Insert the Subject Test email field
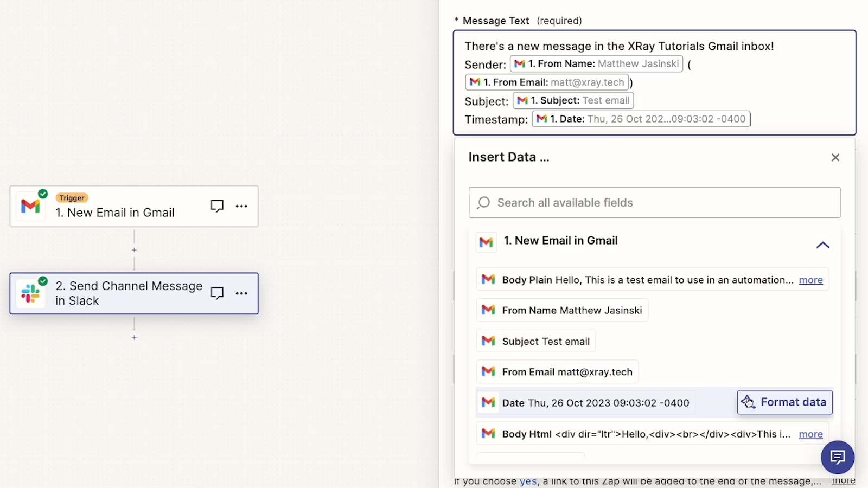The width and height of the screenshot is (868, 488). pyautogui.click(x=536, y=341)
